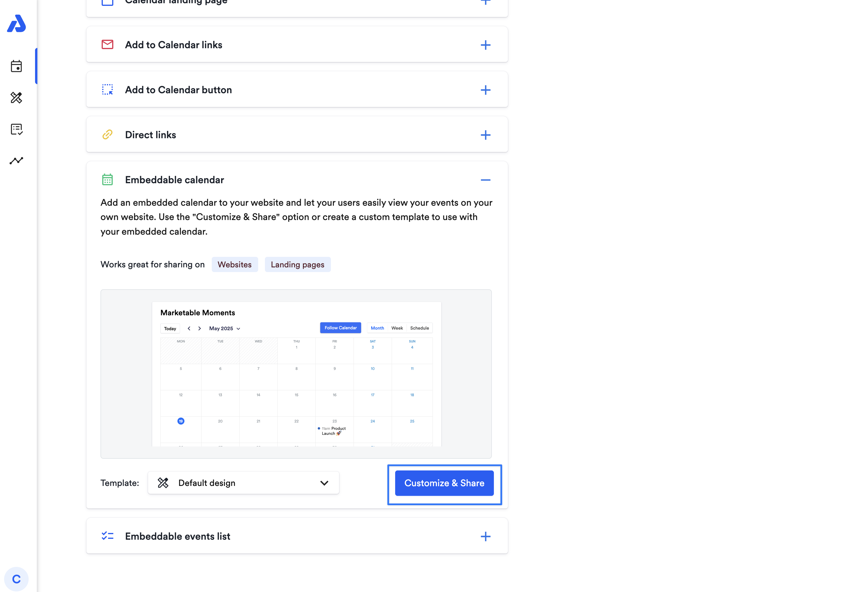Image resolution: width=868 pixels, height=592 pixels.
Task: Expand the Embeddable events list section
Action: point(485,536)
